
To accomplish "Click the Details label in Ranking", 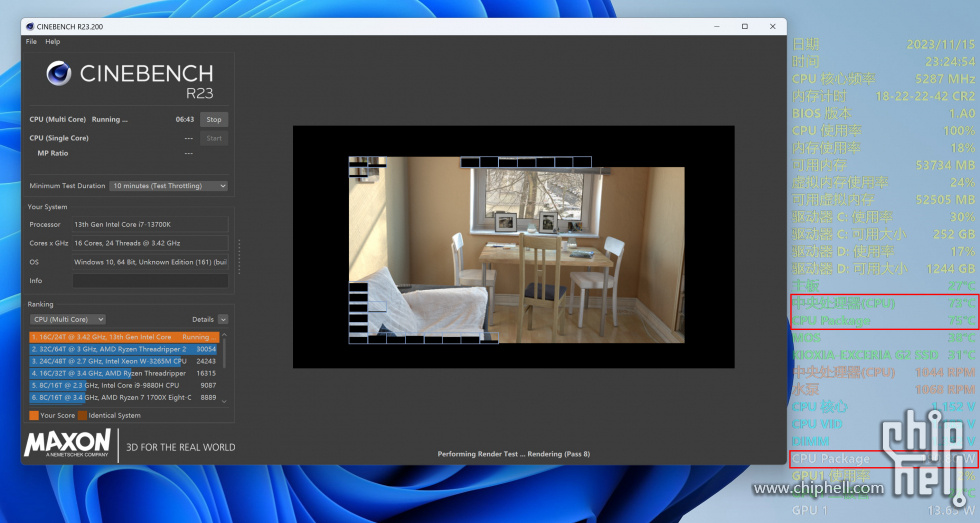I will 202,319.
